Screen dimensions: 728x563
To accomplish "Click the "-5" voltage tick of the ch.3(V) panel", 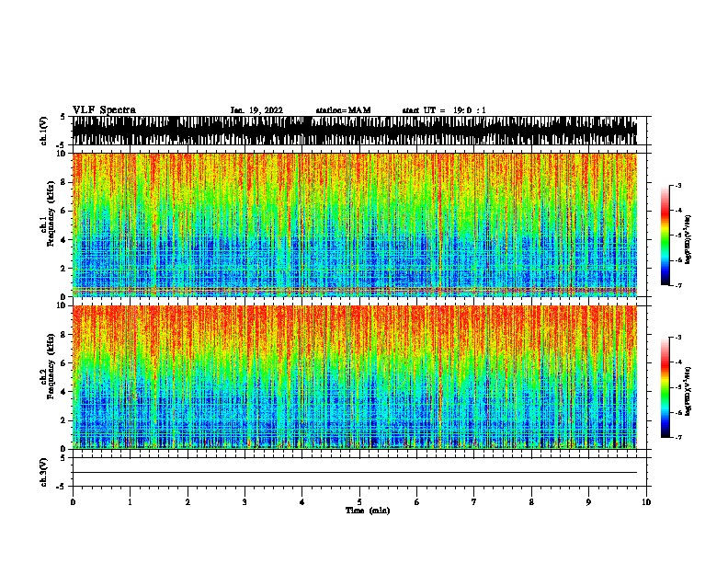I will 61,487.
